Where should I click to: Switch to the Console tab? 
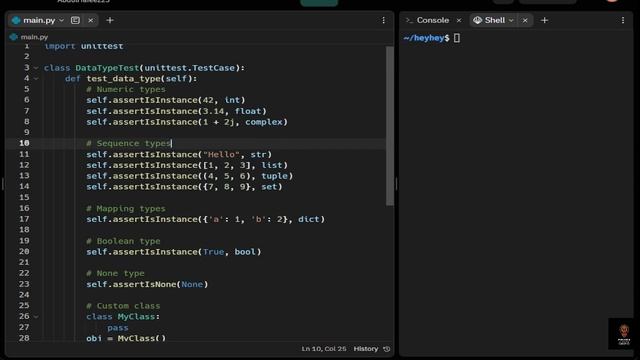(433, 20)
